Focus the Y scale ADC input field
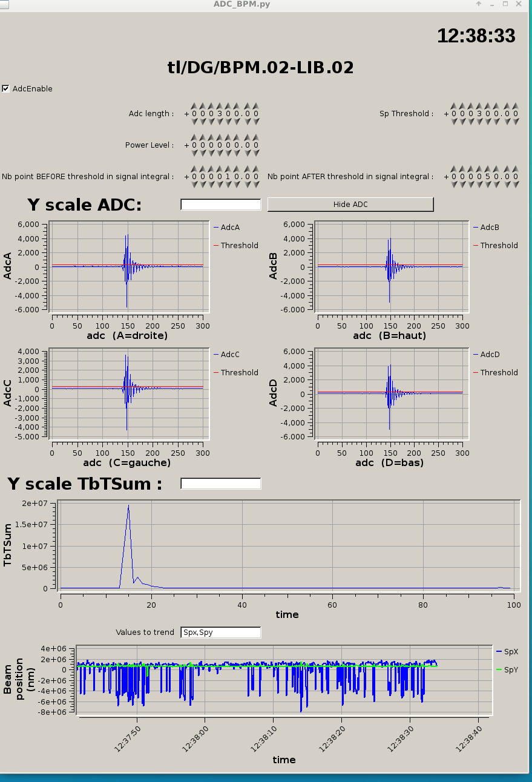The height and width of the screenshot is (782, 532). (x=220, y=205)
